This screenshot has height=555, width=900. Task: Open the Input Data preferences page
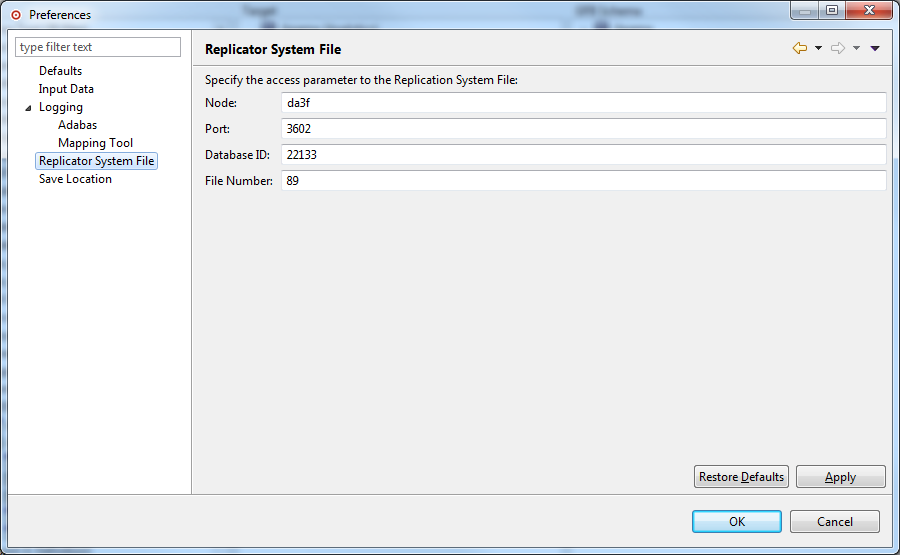pos(66,89)
